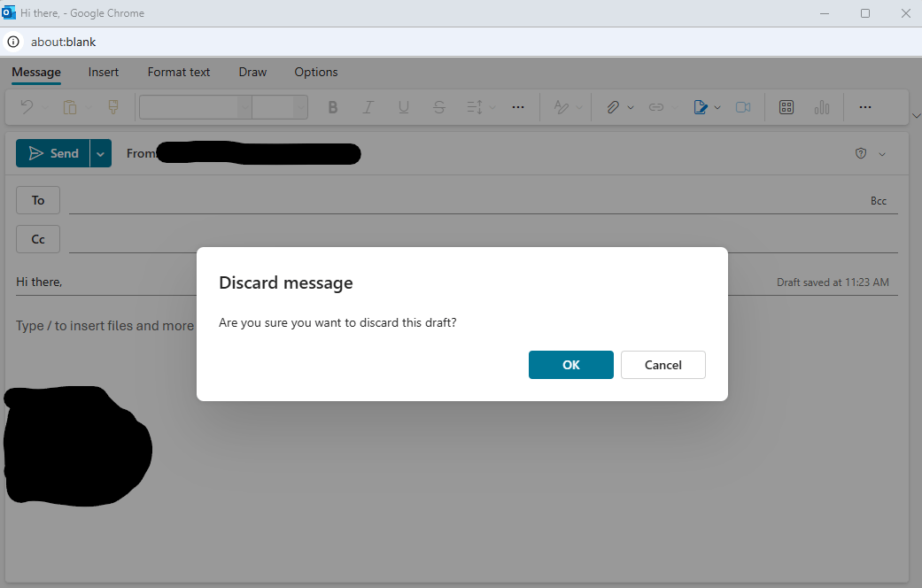The image size is (922, 588).
Task: Toggle Underline formatting
Action: (x=403, y=107)
